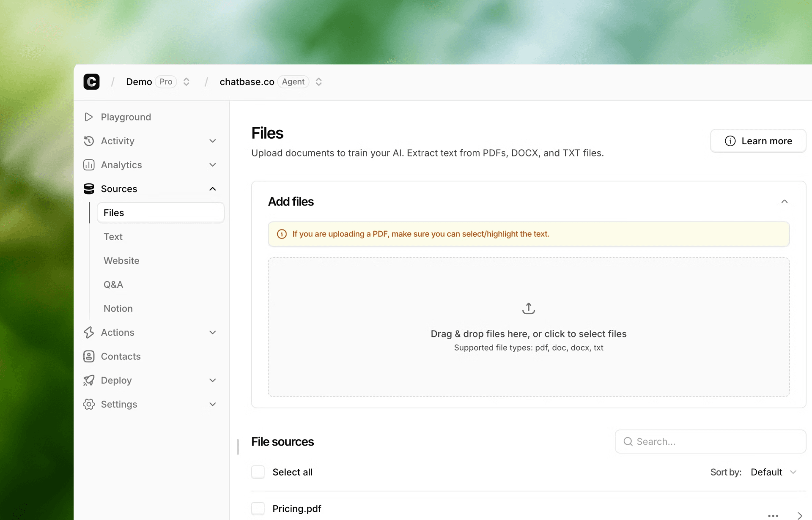This screenshot has width=812, height=520.
Task: Click the Agent badge
Action: coord(293,82)
